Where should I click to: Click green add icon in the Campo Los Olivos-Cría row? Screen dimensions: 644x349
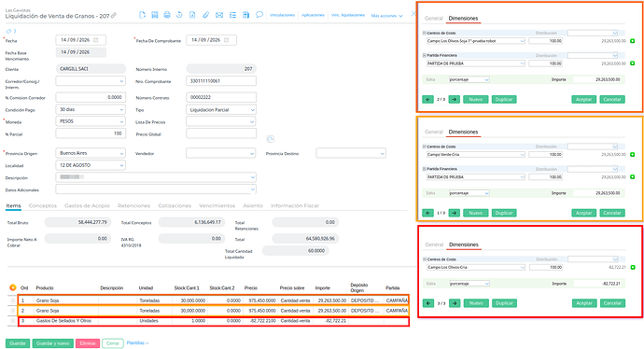click(633, 267)
